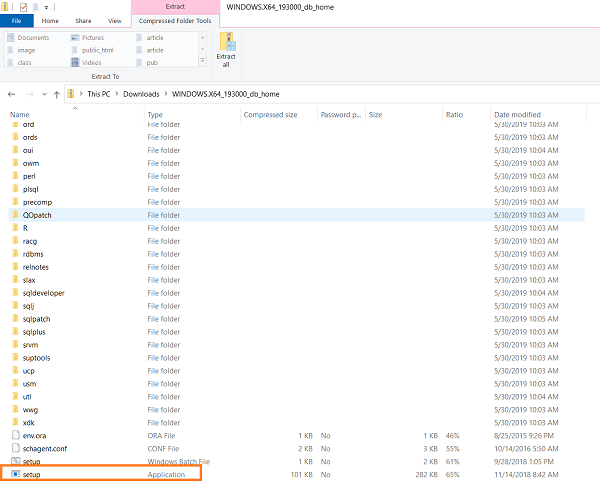This screenshot has width=600, height=482.
Task: Select the usm folder row
Action: click(x=297, y=384)
